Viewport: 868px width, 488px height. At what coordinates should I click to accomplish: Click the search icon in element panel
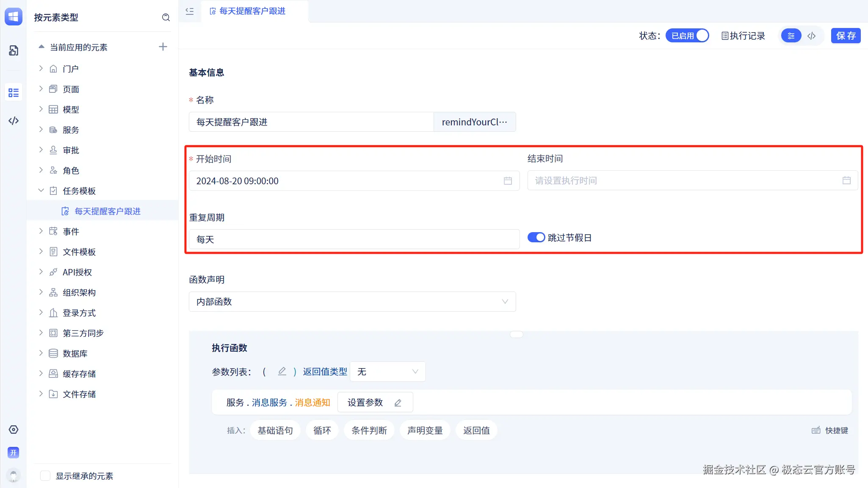[166, 17]
